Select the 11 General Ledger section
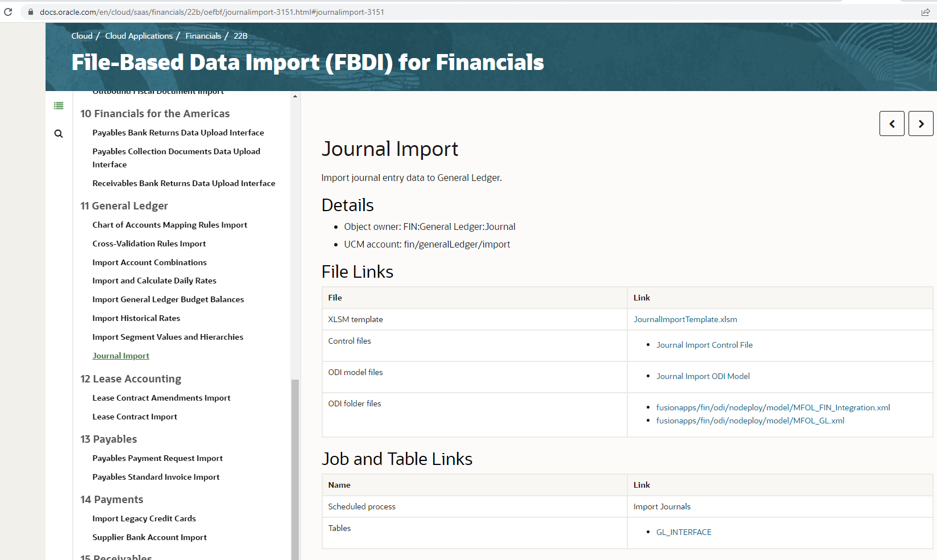The width and height of the screenshot is (937, 560). (124, 206)
